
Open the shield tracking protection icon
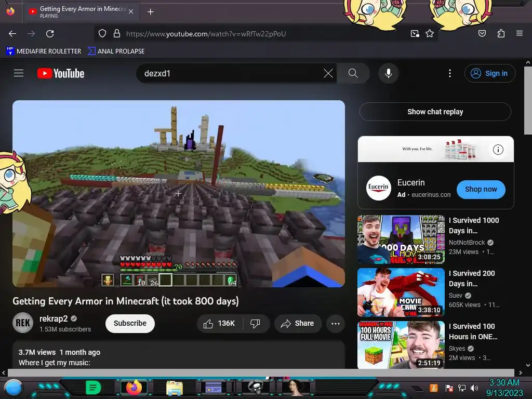click(102, 34)
